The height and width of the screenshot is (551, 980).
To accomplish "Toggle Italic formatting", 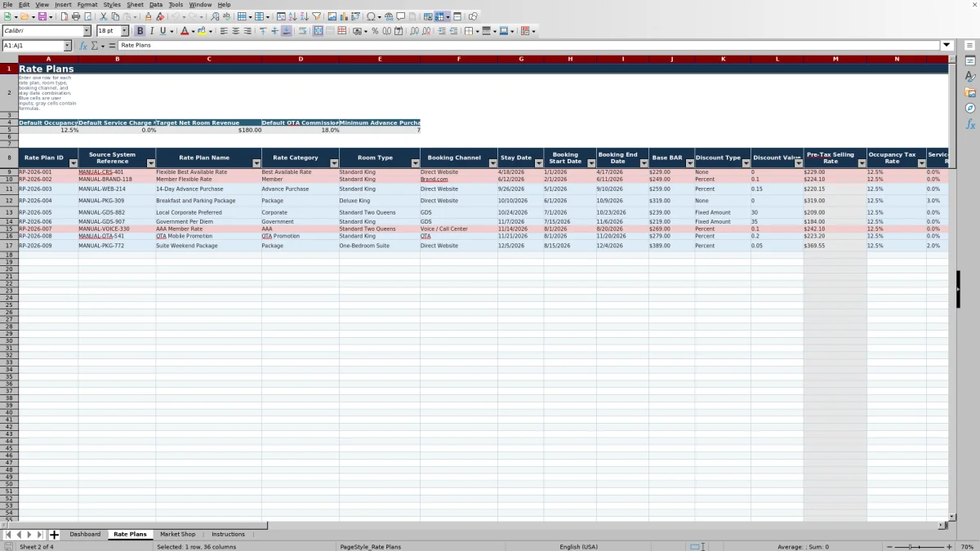I will (x=151, y=31).
